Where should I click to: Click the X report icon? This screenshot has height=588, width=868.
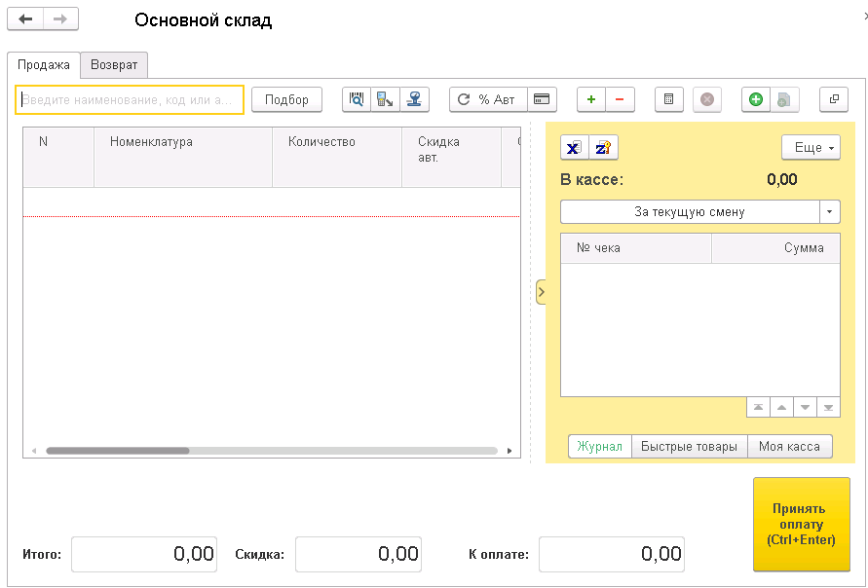point(575,148)
